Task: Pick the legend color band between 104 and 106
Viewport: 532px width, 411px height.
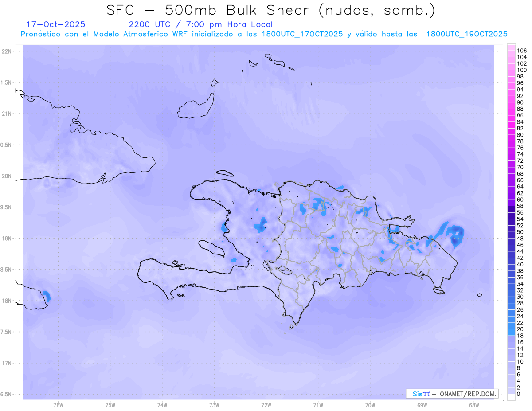Action: coord(511,54)
